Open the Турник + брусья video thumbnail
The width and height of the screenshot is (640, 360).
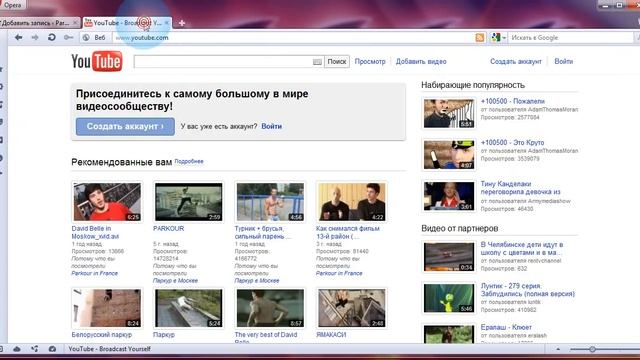270,202
